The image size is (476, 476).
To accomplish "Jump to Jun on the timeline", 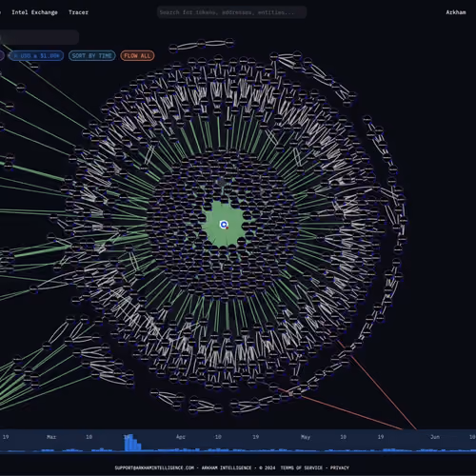I will click(x=435, y=437).
